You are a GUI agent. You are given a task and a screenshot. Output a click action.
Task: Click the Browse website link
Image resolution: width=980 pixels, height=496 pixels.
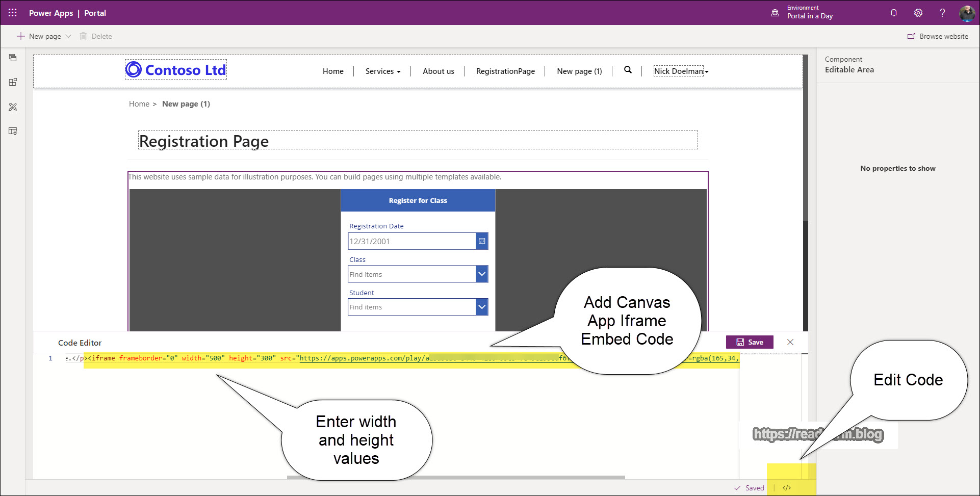click(x=938, y=36)
